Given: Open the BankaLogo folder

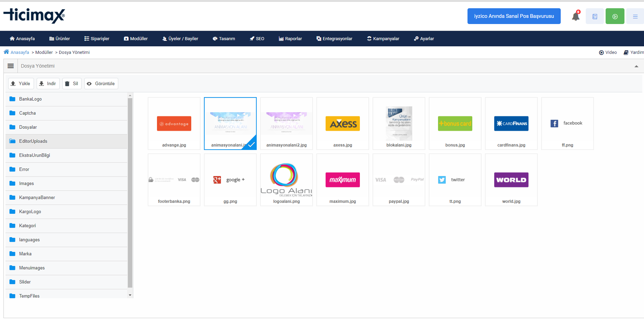Looking at the screenshot, I should [x=66, y=99].
